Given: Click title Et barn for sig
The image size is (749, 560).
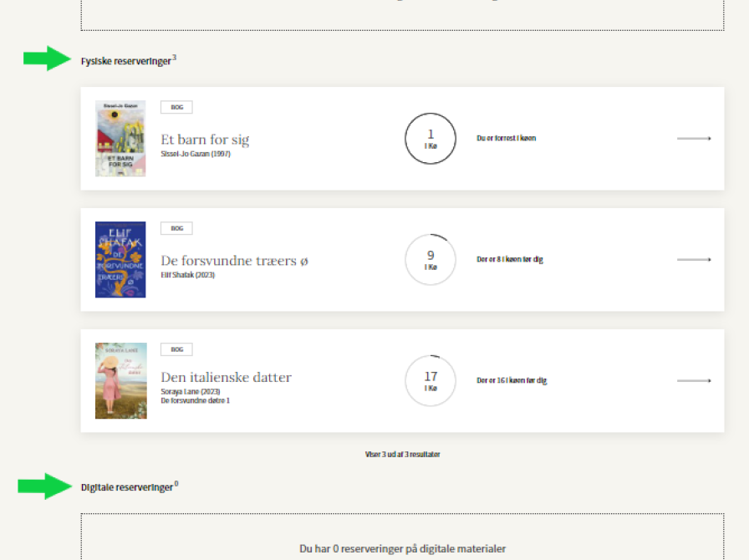Looking at the screenshot, I should [x=205, y=140].
